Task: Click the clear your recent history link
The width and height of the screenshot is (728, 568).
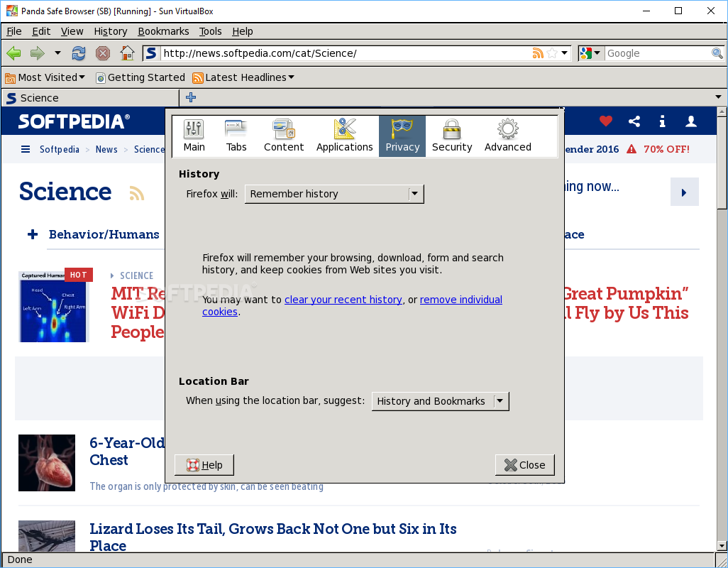Action: tap(343, 300)
